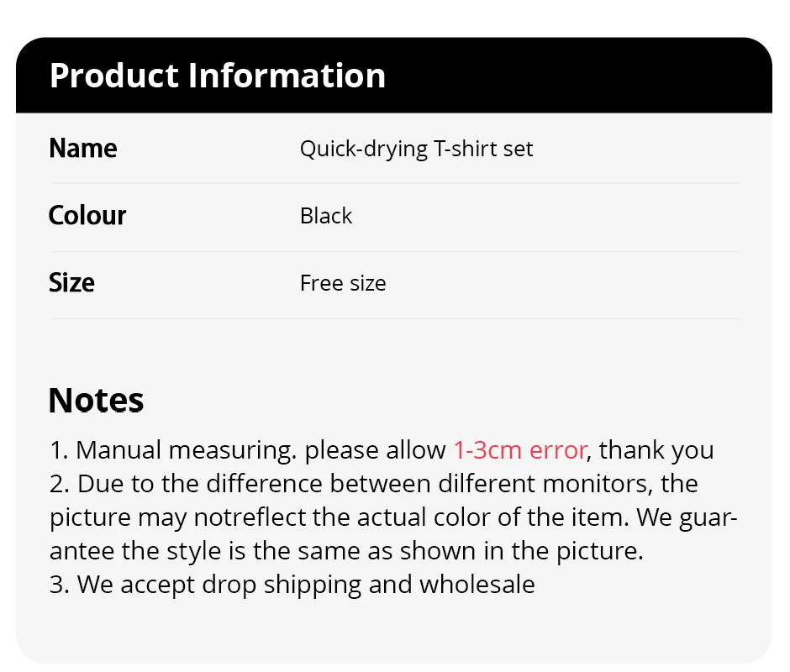Image resolution: width=790 pixels, height=672 pixels.
Task: Click the Size row label
Action: (x=71, y=282)
